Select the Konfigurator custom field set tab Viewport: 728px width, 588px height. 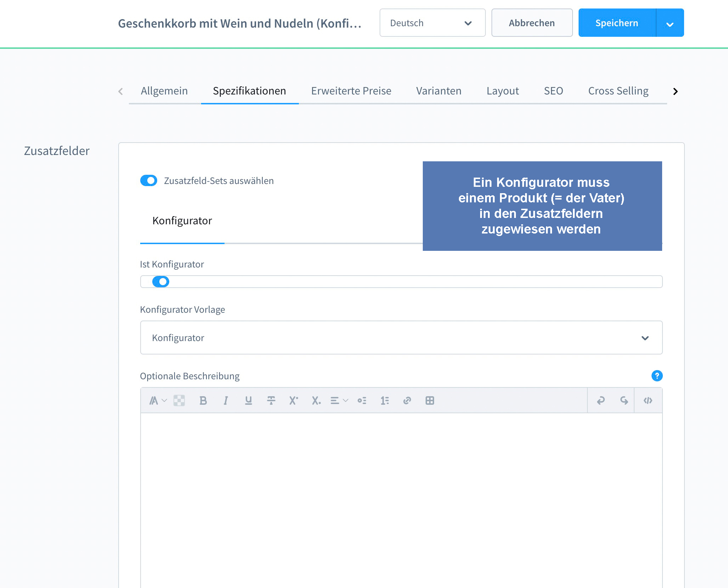[x=182, y=221]
